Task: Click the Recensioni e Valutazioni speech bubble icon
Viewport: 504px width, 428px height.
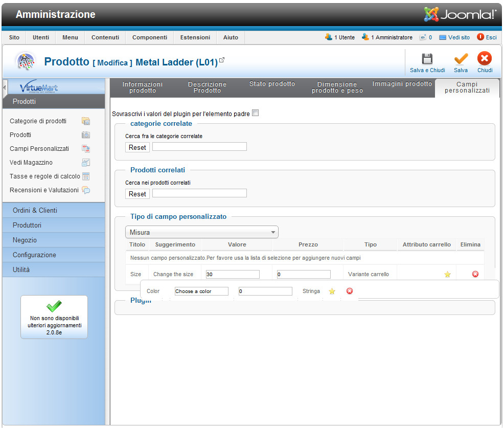Action: 86,190
